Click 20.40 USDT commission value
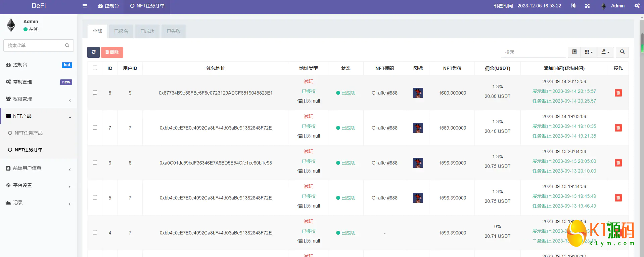Image resolution: width=644 pixels, height=257 pixels. [497, 131]
